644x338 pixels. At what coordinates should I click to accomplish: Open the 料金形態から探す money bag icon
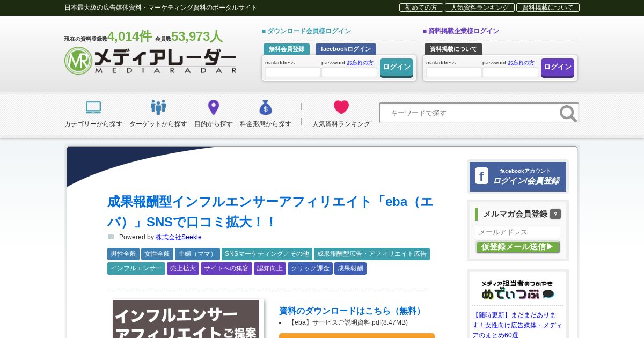(x=266, y=107)
